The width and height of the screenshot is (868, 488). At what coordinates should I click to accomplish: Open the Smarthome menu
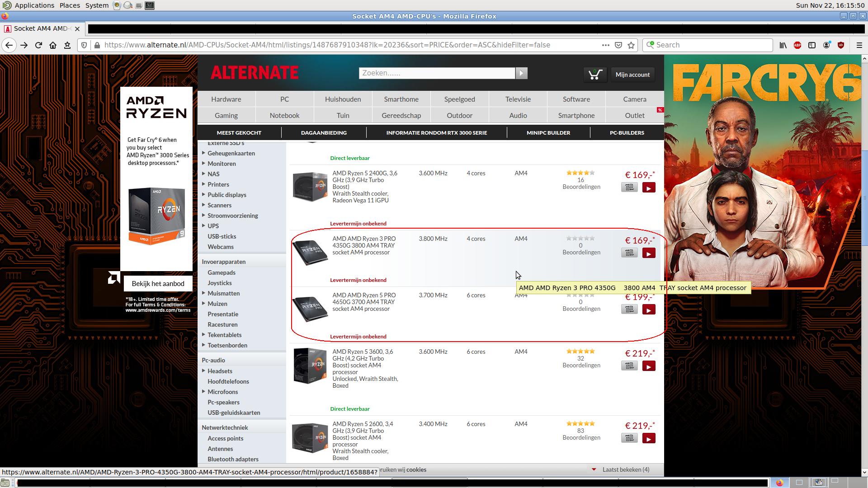pyautogui.click(x=401, y=99)
